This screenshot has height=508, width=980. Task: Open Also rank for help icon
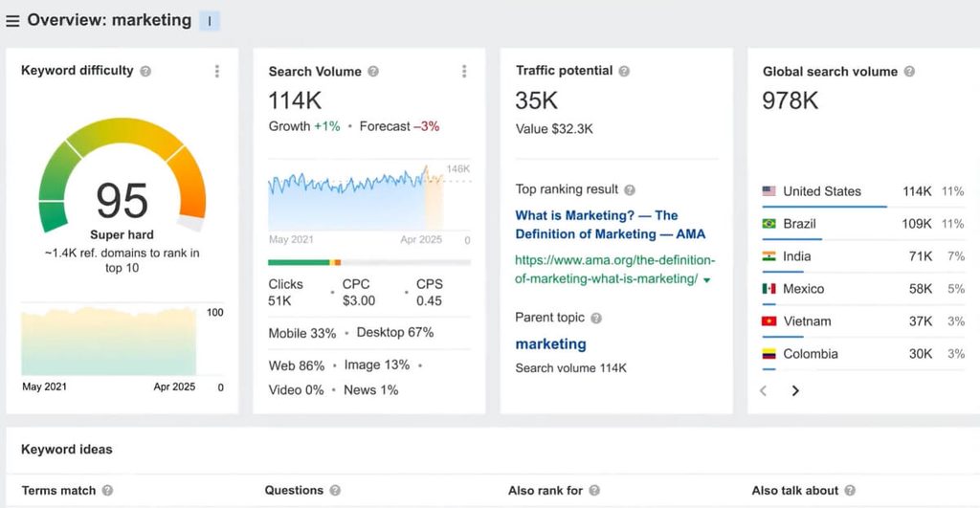pyautogui.click(x=594, y=491)
